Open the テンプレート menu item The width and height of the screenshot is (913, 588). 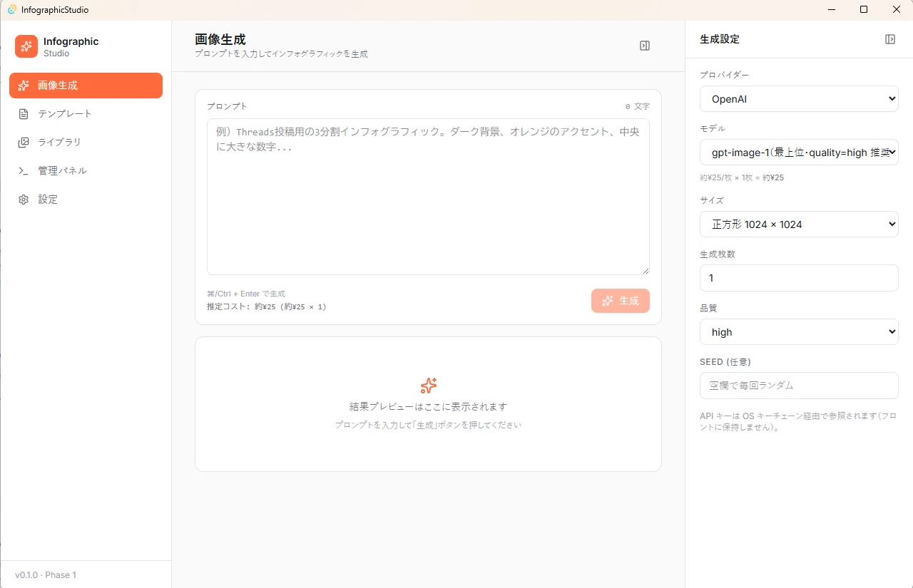click(86, 114)
